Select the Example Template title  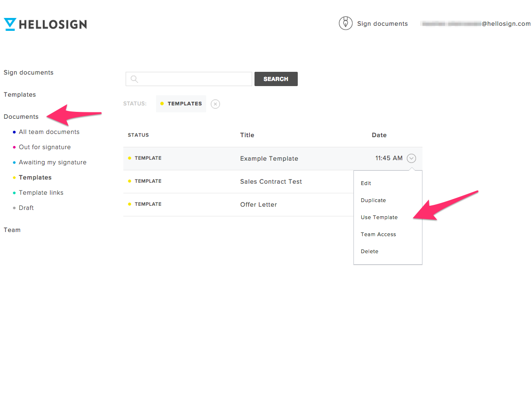point(269,158)
